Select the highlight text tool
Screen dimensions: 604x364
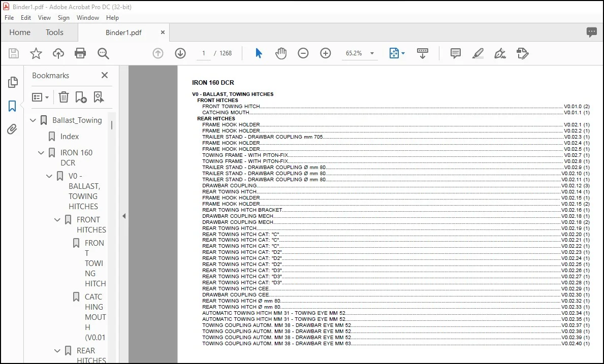pyautogui.click(x=478, y=53)
